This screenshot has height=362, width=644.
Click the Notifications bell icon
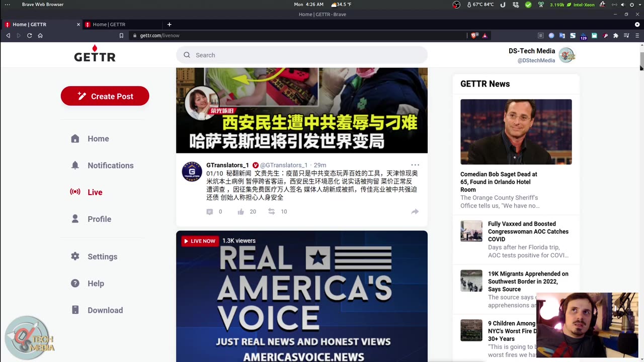coord(75,165)
